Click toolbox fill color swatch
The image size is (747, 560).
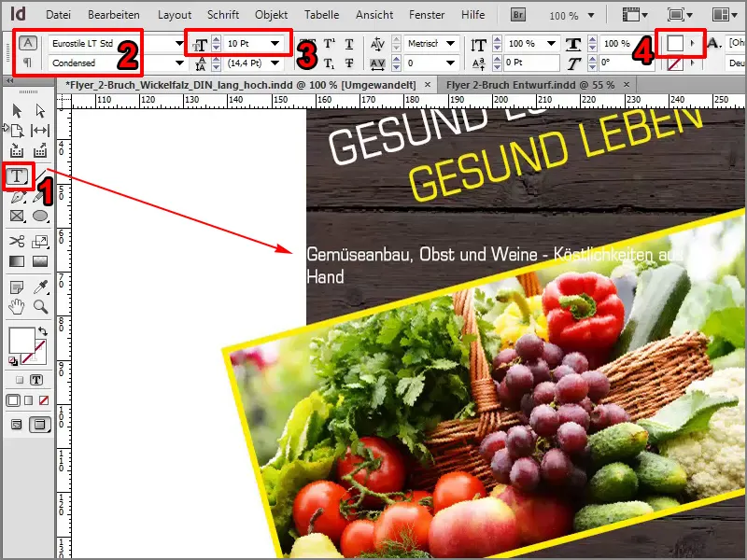[x=21, y=340]
